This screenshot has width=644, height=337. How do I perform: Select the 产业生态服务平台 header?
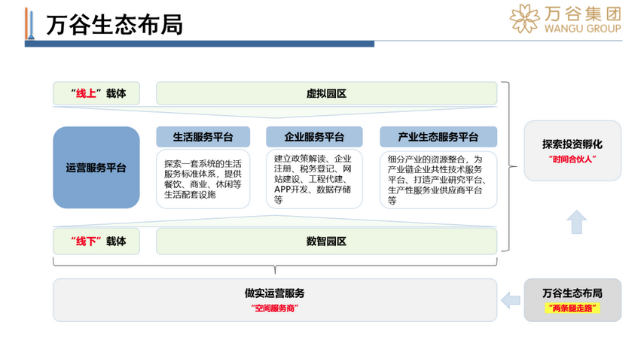pyautogui.click(x=438, y=137)
